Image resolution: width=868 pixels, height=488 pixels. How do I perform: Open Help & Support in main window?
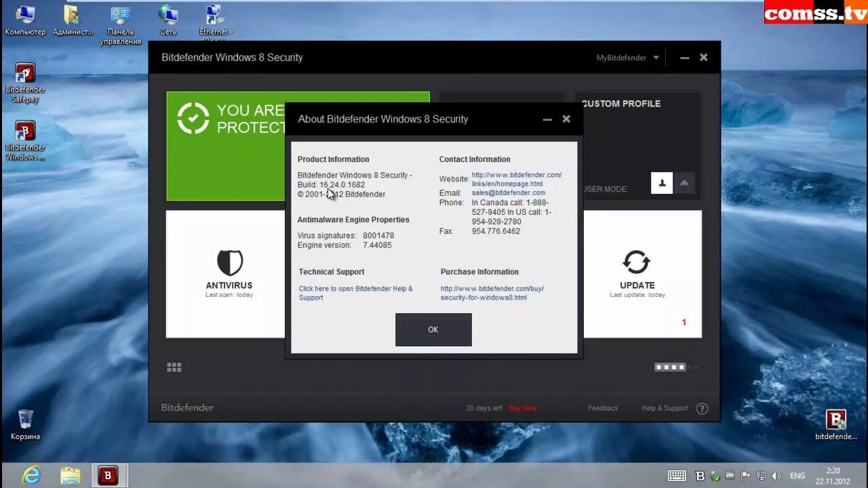[x=665, y=408]
